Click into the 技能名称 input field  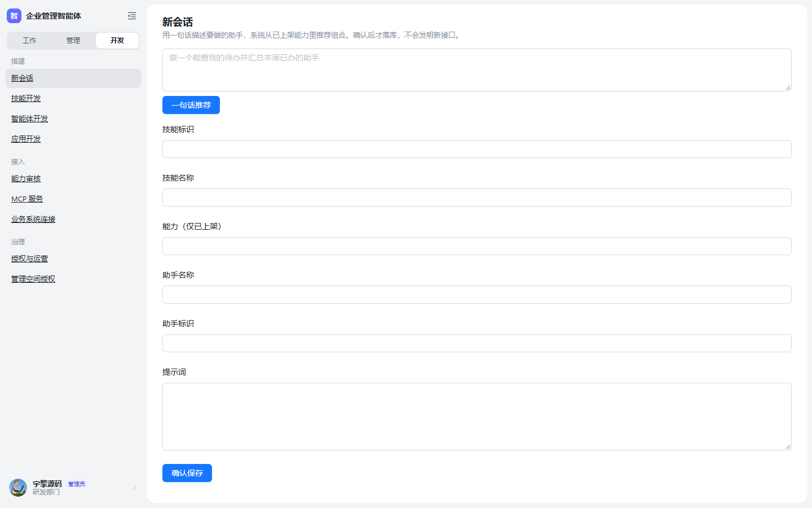tap(477, 198)
